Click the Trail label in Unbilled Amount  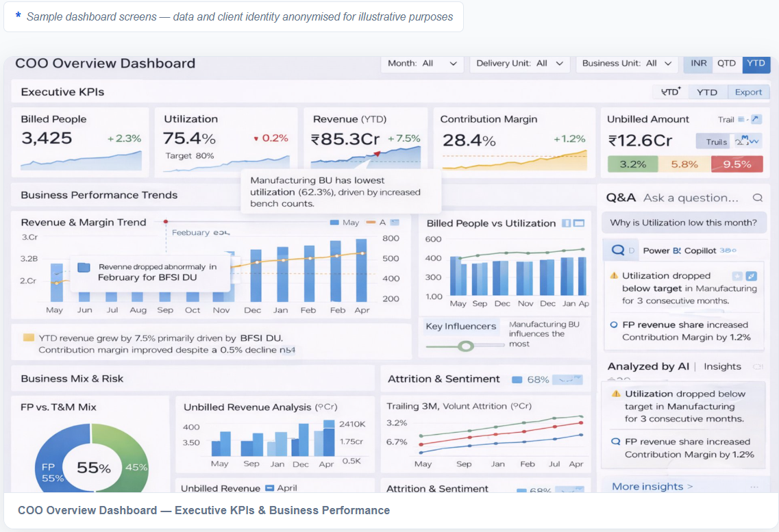click(x=726, y=119)
